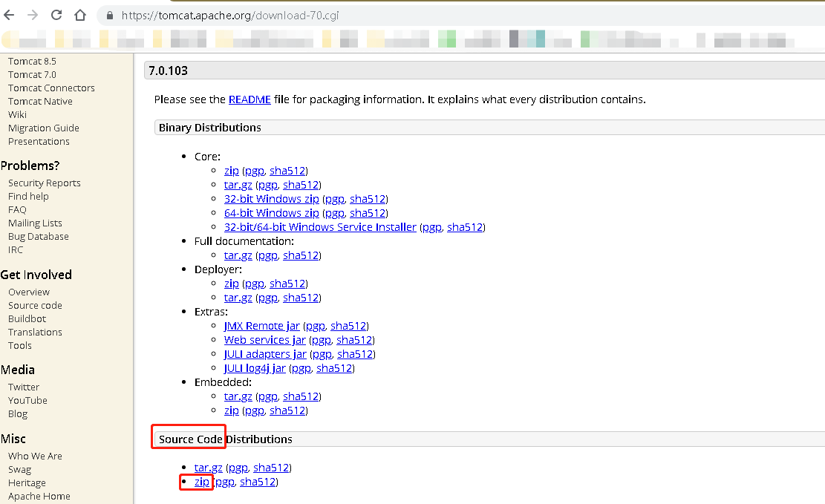Open the README file link
The image size is (825, 504).
click(250, 99)
